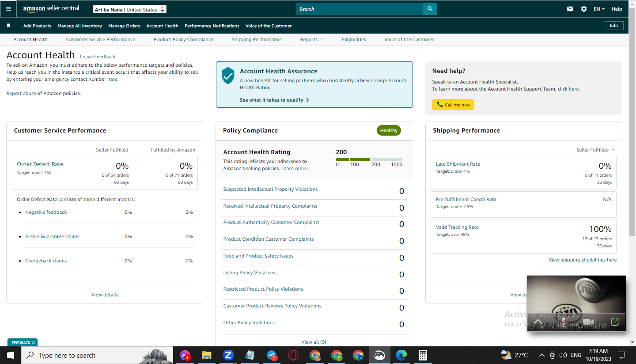
Task: Click Learn more about Account Health Rating
Action: [294, 168]
